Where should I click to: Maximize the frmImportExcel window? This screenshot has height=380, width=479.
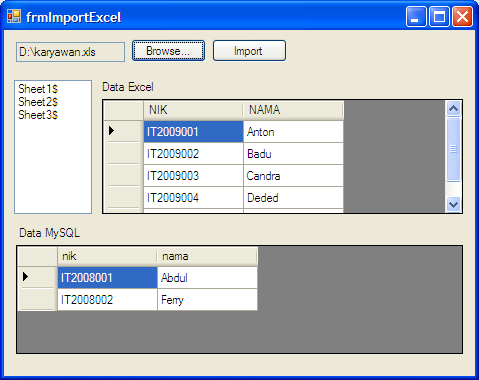pos(439,16)
